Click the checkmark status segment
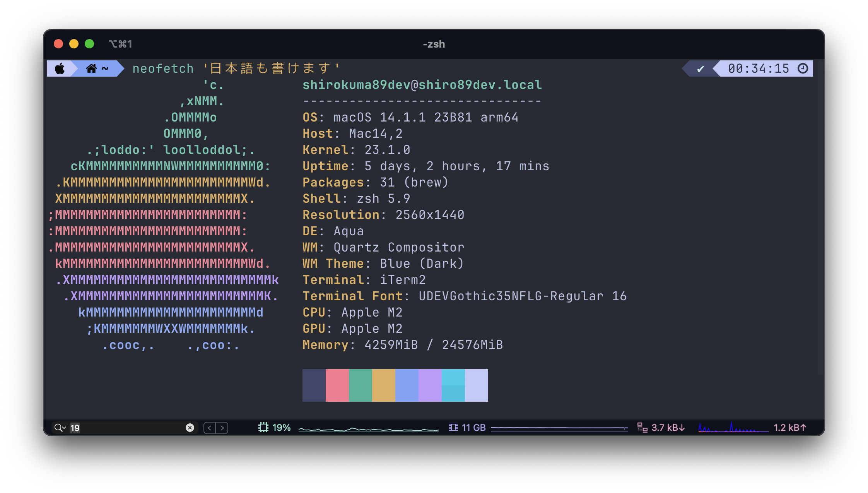 tap(700, 69)
